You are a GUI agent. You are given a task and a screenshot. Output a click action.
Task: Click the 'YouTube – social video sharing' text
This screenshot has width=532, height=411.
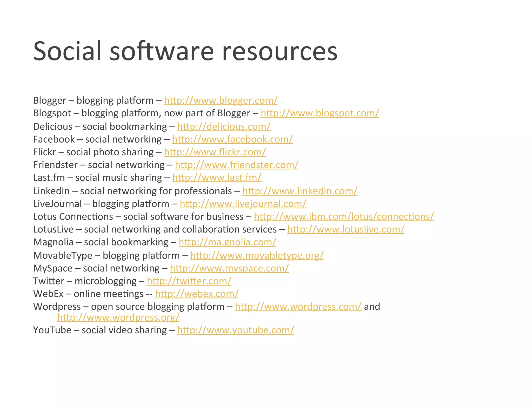pyautogui.click(x=100, y=330)
